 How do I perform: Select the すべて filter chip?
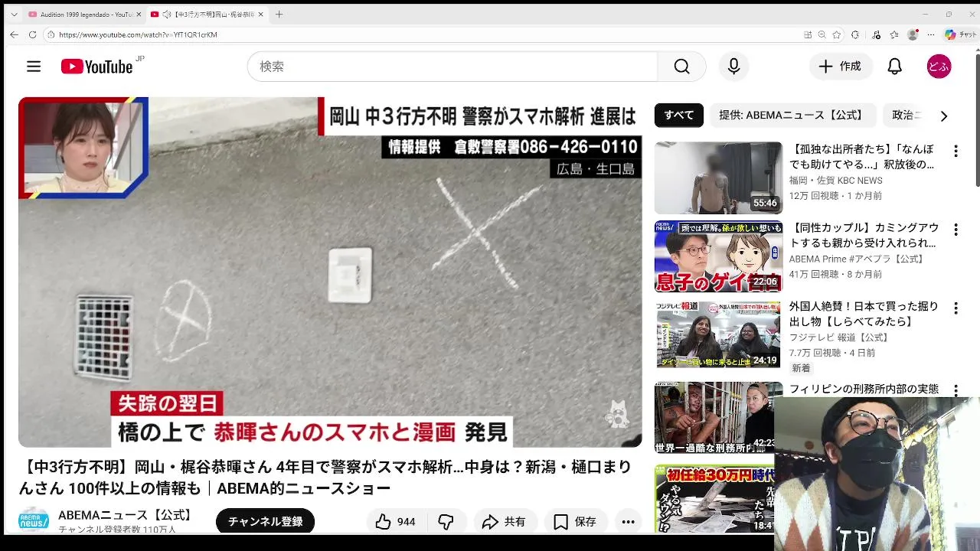[x=678, y=115]
